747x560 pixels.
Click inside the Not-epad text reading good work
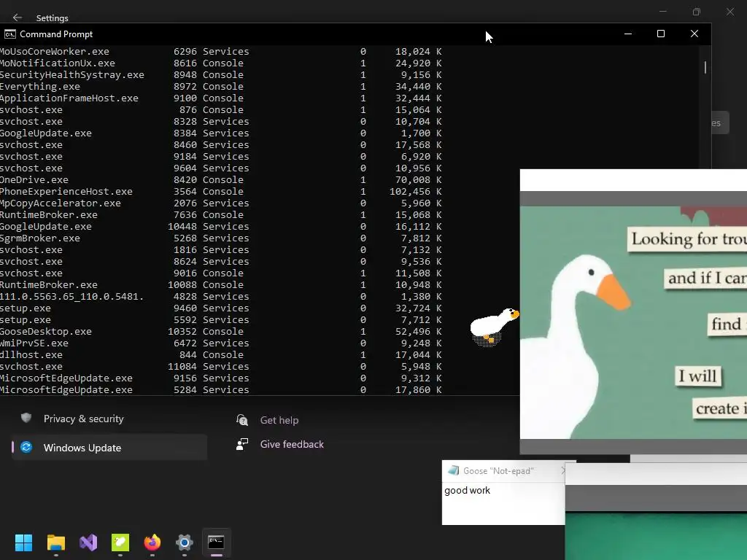467,491
